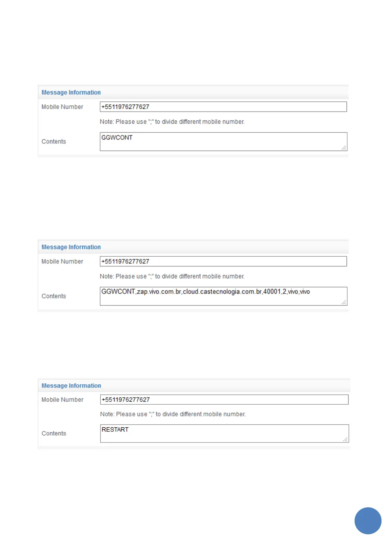
Task: Click the Mobile Number field above GGWCONT contents
Action: pyautogui.click(x=223, y=107)
